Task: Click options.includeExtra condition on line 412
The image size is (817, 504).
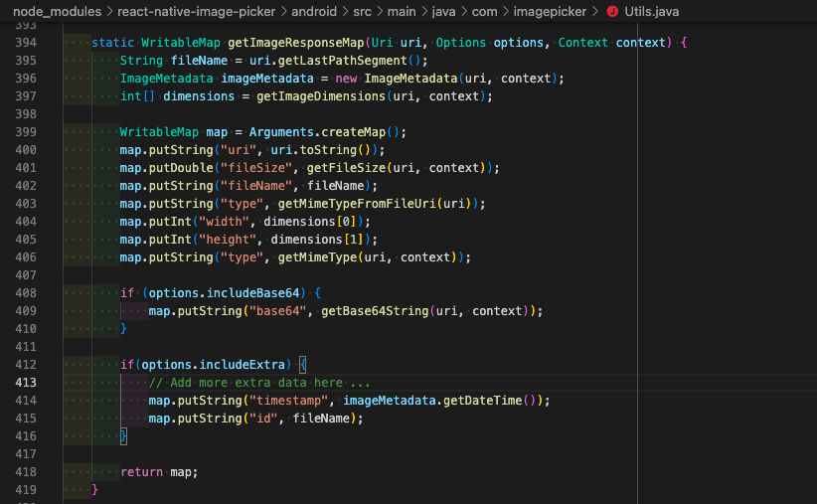Action: (x=213, y=364)
